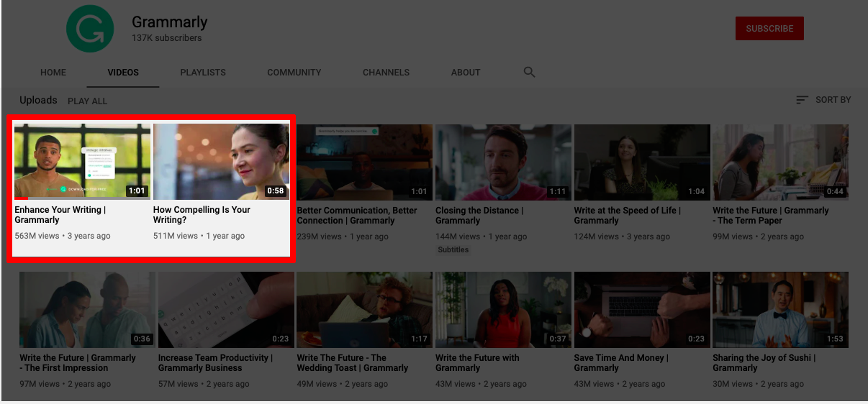Open Increase Team Productivity video thumbnail
The height and width of the screenshot is (404, 868).
(226, 310)
